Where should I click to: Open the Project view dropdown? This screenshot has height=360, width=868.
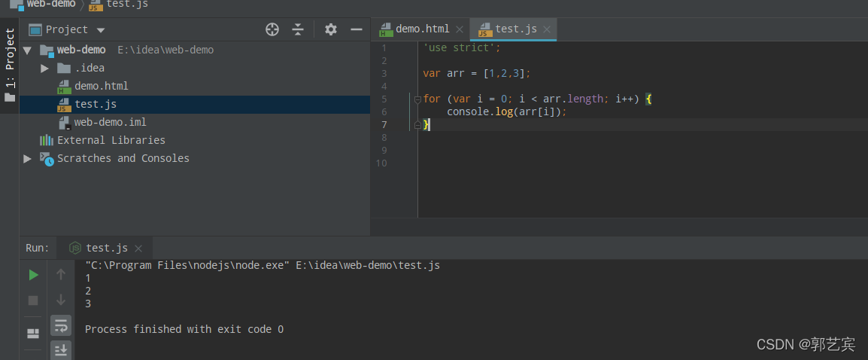[101, 30]
